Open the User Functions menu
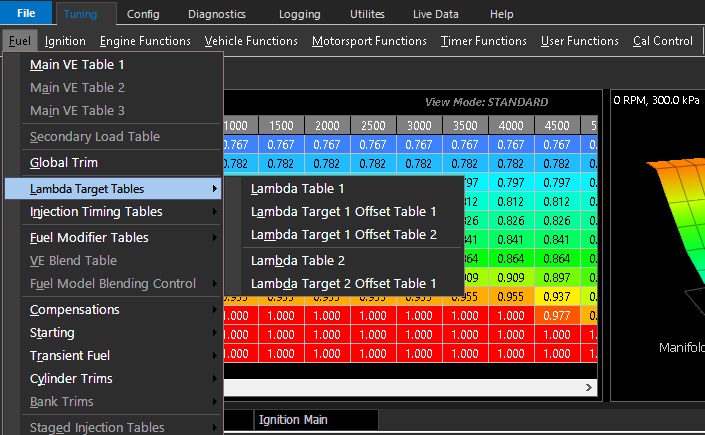 (580, 41)
